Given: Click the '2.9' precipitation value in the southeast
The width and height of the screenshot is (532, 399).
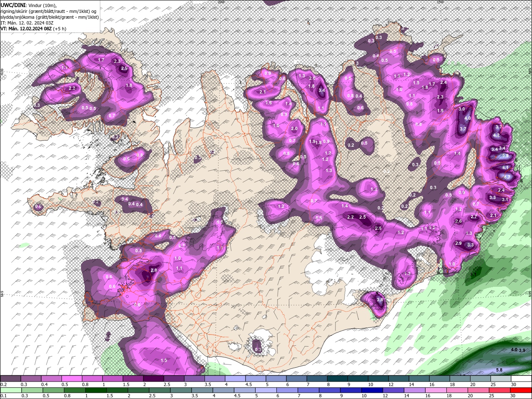Looking at the screenshot, I should click(x=458, y=243).
